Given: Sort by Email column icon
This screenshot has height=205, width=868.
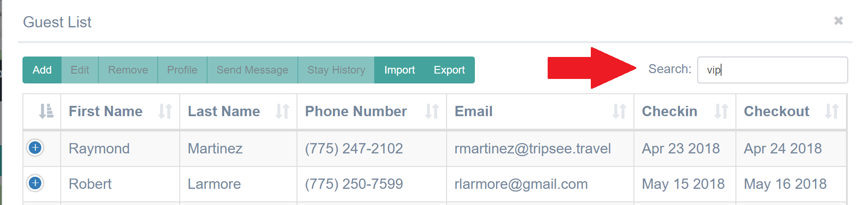Looking at the screenshot, I should (619, 111).
